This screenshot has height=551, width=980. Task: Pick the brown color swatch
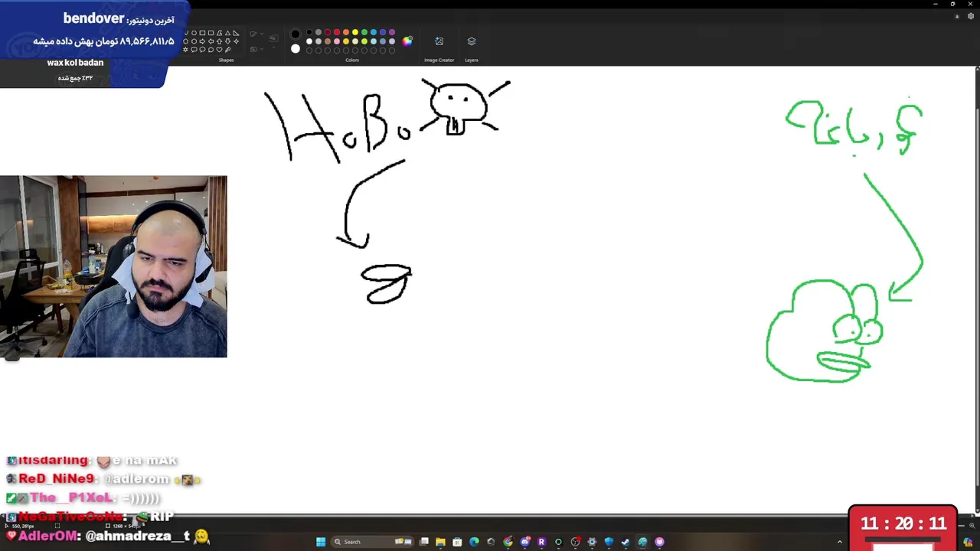[x=328, y=41]
